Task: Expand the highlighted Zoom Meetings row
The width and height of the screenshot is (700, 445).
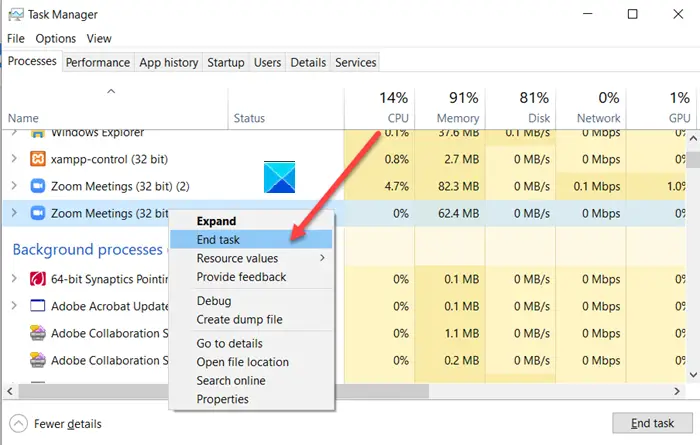Action: tap(14, 212)
